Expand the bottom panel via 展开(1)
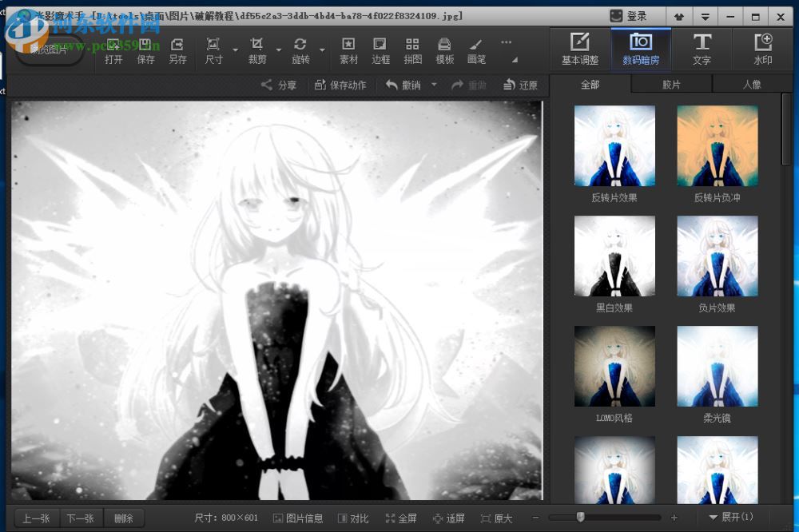Image resolution: width=799 pixels, height=532 pixels. (x=732, y=518)
